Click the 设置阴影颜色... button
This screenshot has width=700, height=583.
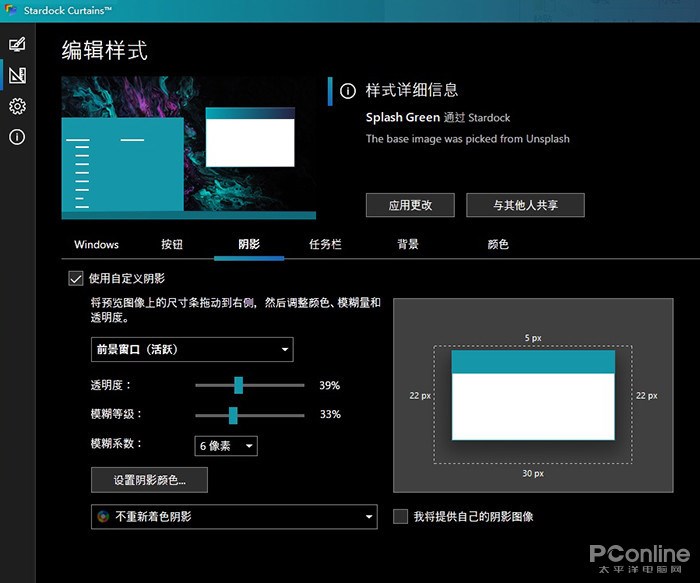click(149, 480)
